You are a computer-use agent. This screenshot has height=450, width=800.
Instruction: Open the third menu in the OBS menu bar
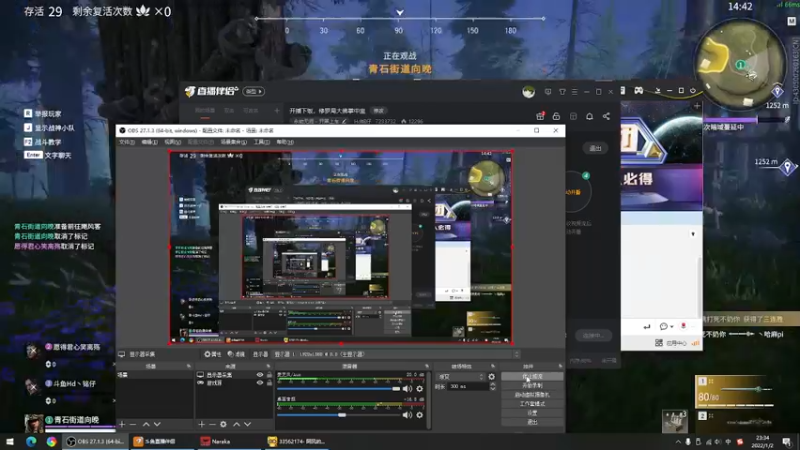pyautogui.click(x=172, y=142)
